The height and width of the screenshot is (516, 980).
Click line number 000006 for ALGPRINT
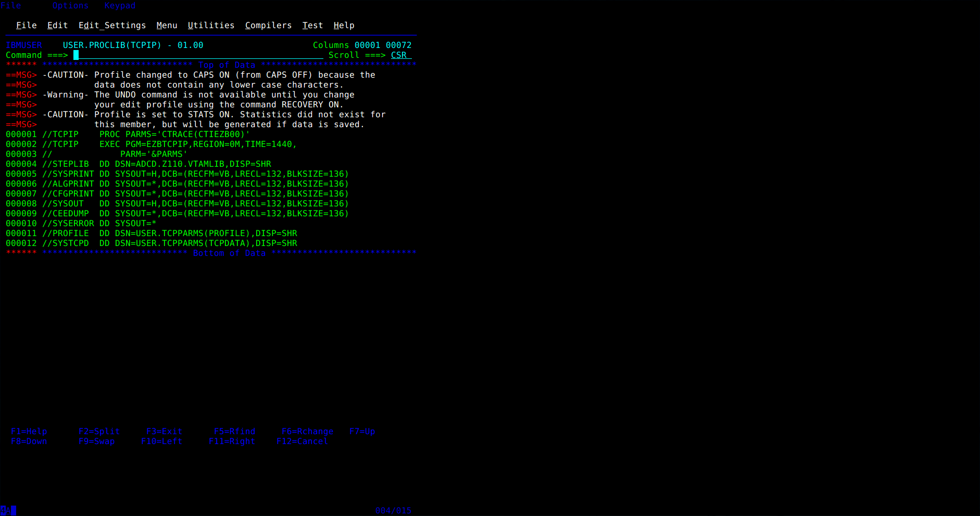click(21, 183)
